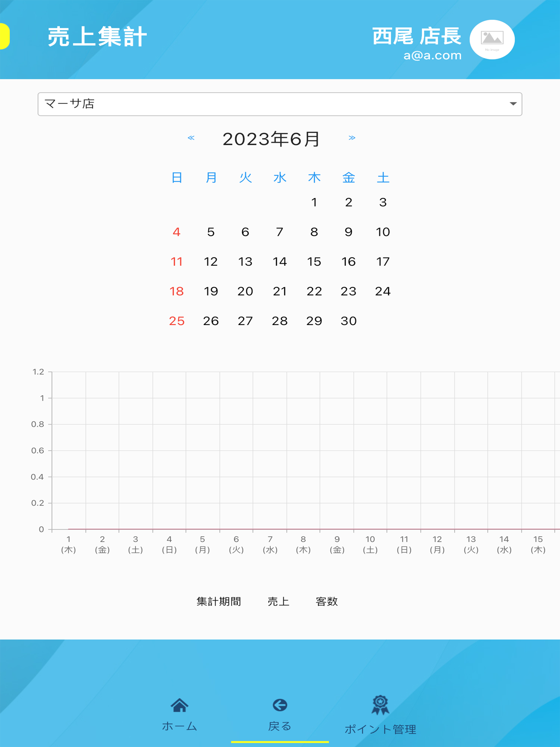
Task: Select June 5 on the calendar
Action: pos(211,232)
